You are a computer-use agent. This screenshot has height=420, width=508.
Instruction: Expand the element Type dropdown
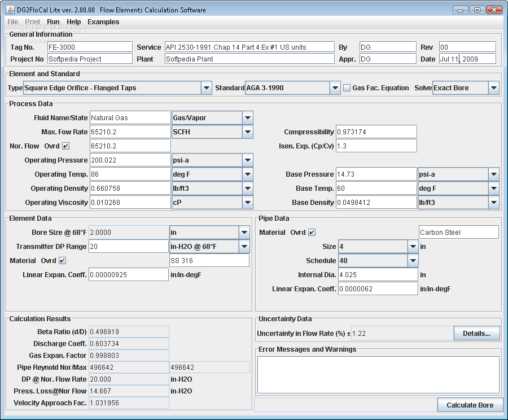[206, 88]
